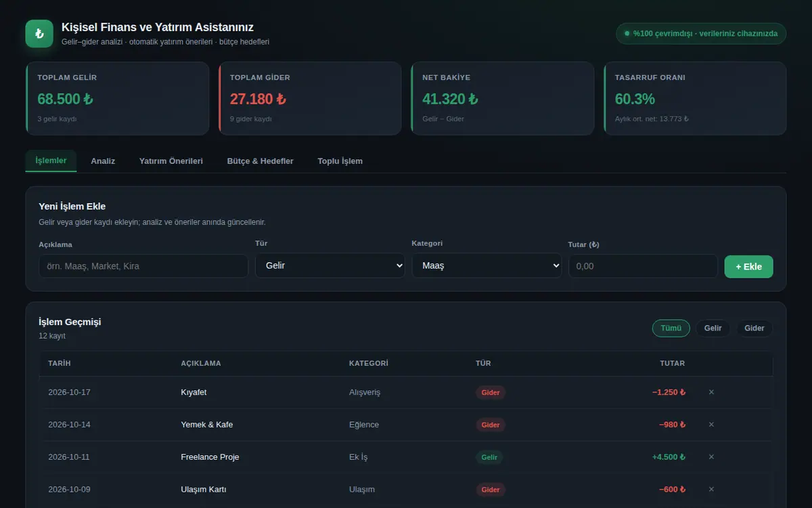
Task: Filter history by Gelir only
Action: 713,329
